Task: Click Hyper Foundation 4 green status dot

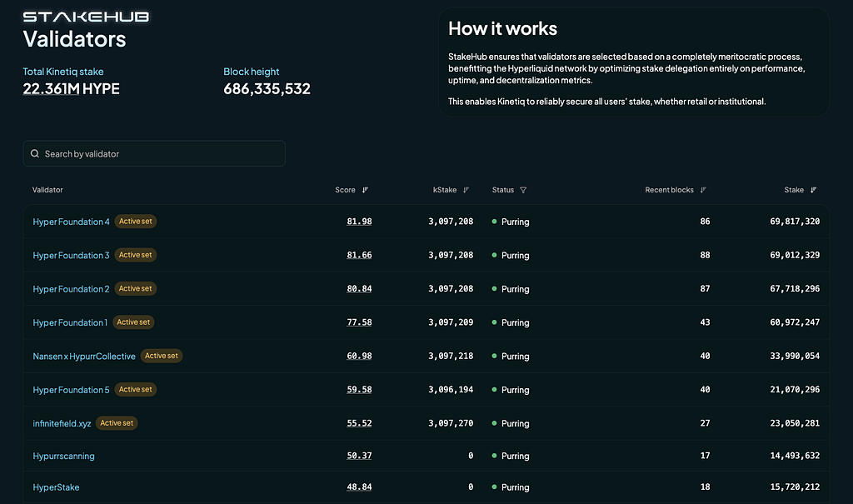Action: click(495, 222)
